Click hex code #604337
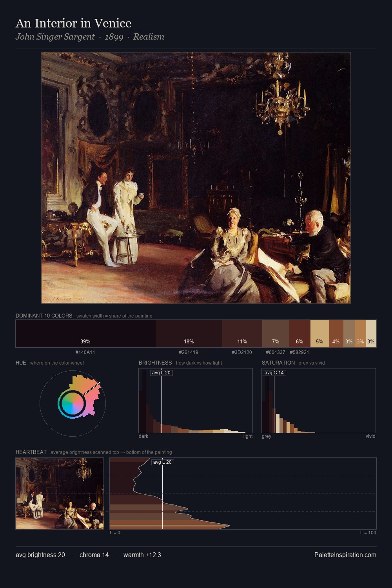 click(276, 352)
